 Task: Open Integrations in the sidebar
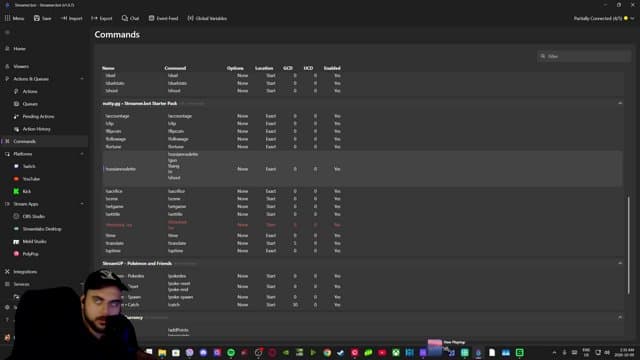click(x=25, y=271)
